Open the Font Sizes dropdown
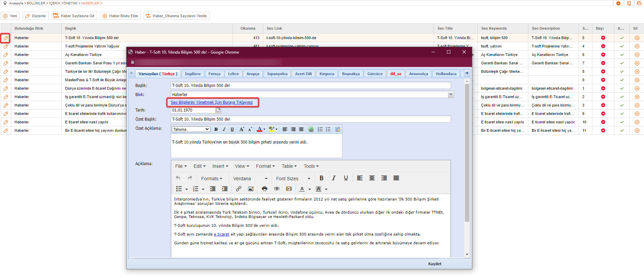The image size is (644, 278). (x=293, y=179)
